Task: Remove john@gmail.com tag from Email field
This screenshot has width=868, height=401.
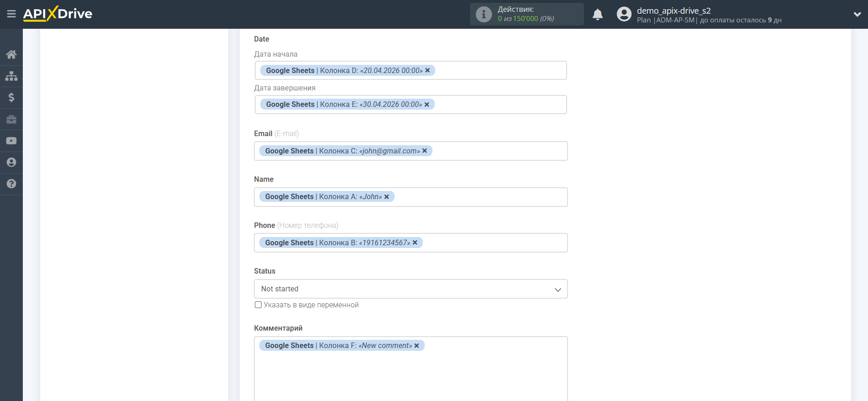Action: 425,151
